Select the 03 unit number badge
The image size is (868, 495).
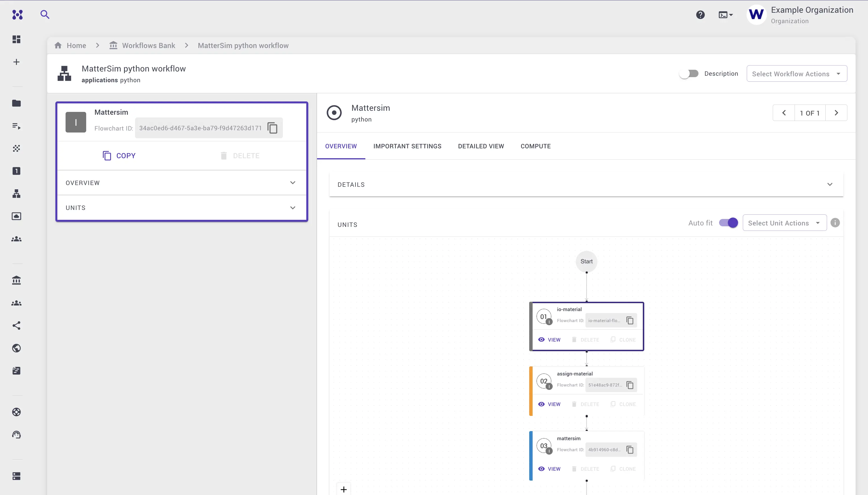pos(544,446)
